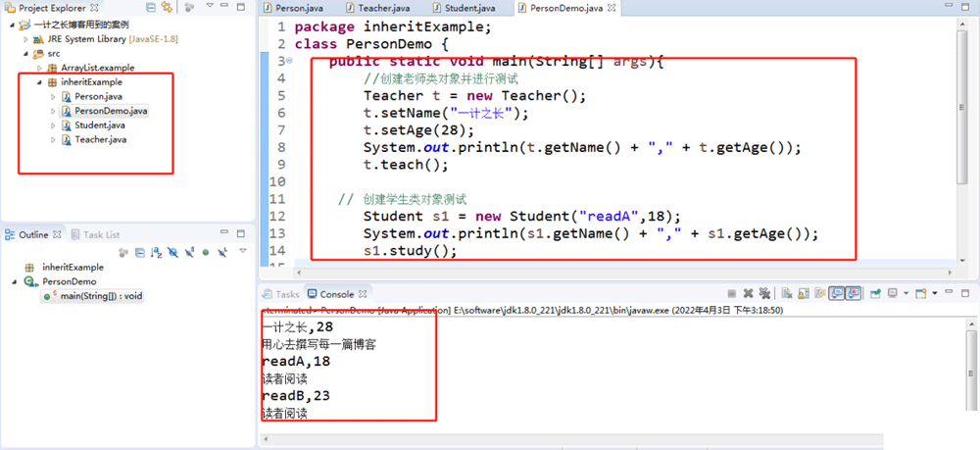Collapse all in Project Explorer
Viewport: 980px width, 450px height.
click(x=151, y=8)
